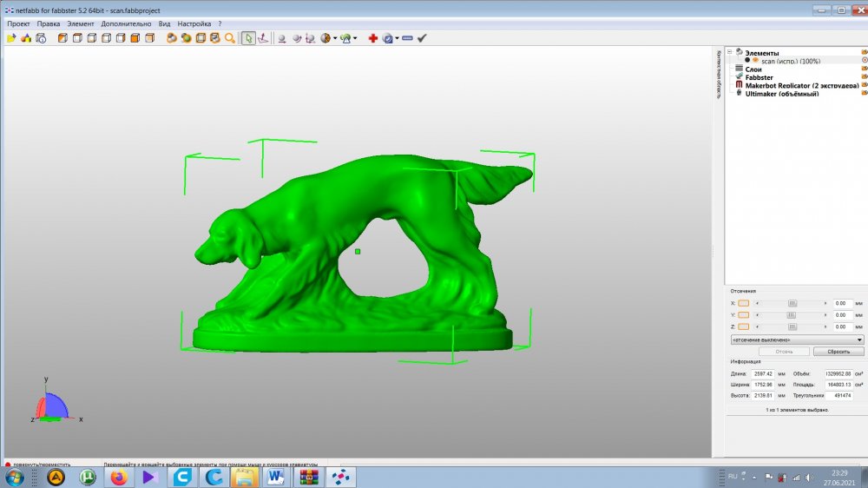Open the Проект menu
This screenshot has width=868, height=488.
click(x=18, y=23)
